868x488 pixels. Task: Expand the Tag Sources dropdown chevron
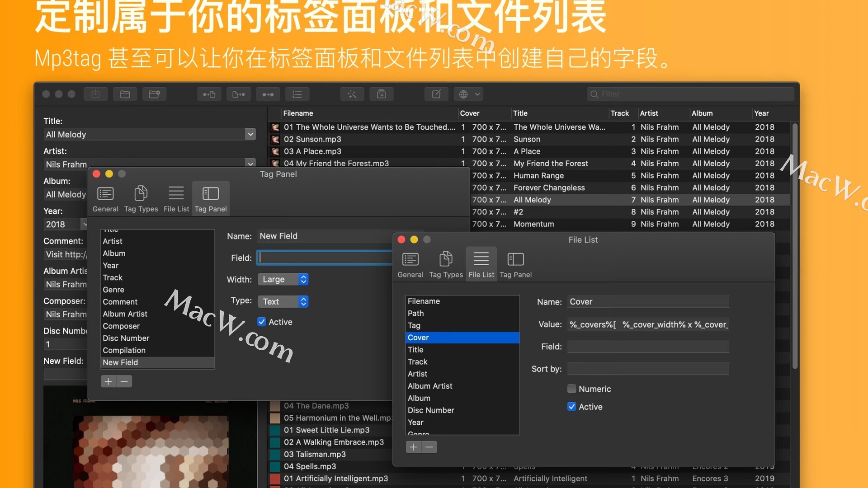click(x=477, y=94)
